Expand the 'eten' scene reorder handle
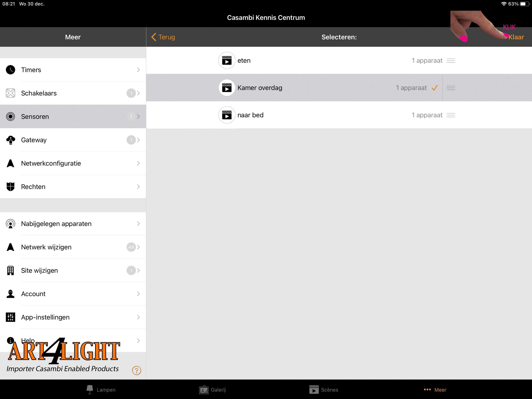Image resolution: width=532 pixels, height=399 pixels. point(452,60)
